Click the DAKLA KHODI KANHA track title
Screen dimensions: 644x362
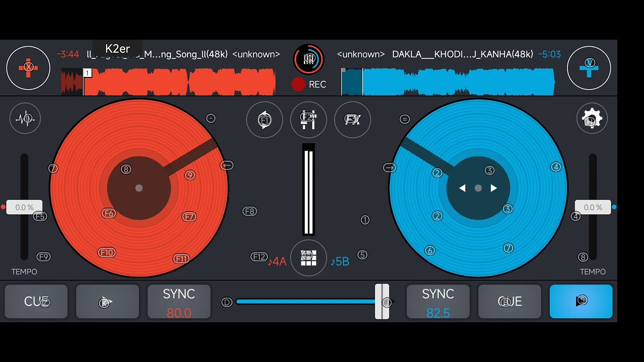(462, 54)
